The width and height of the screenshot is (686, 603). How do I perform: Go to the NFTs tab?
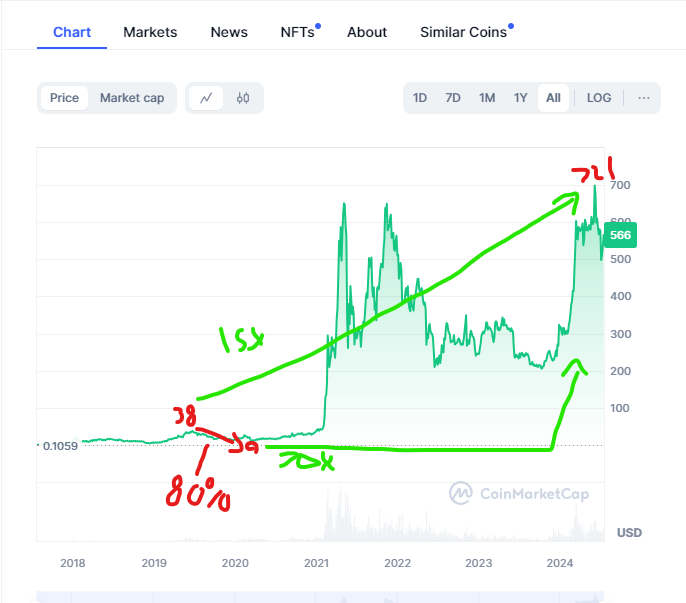pyautogui.click(x=298, y=32)
